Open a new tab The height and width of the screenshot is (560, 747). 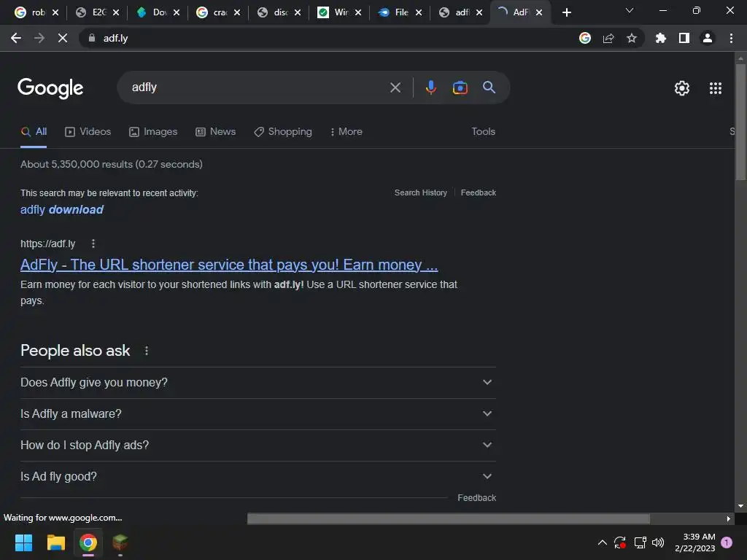(566, 12)
